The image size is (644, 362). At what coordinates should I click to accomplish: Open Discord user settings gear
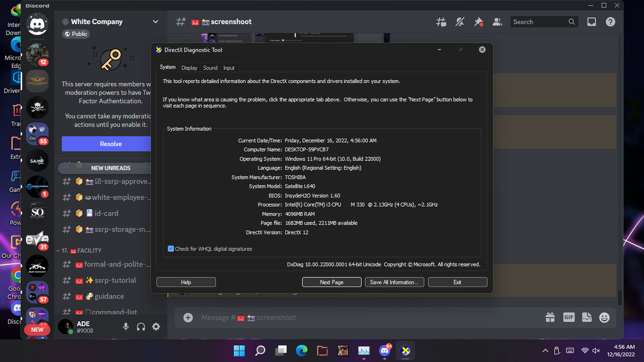156,327
